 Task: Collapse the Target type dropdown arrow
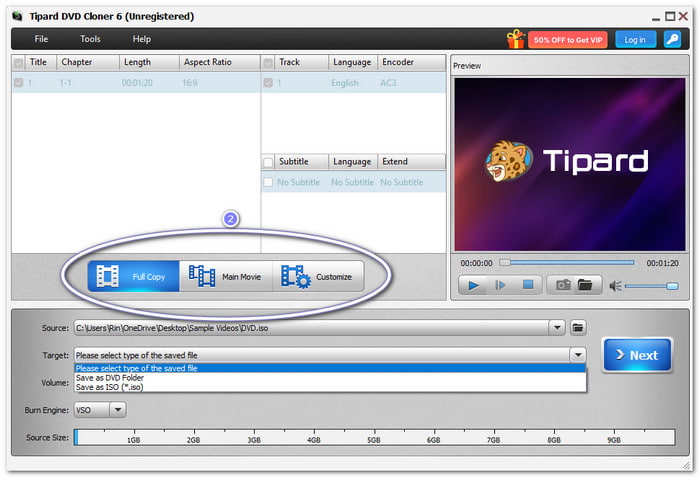click(578, 355)
